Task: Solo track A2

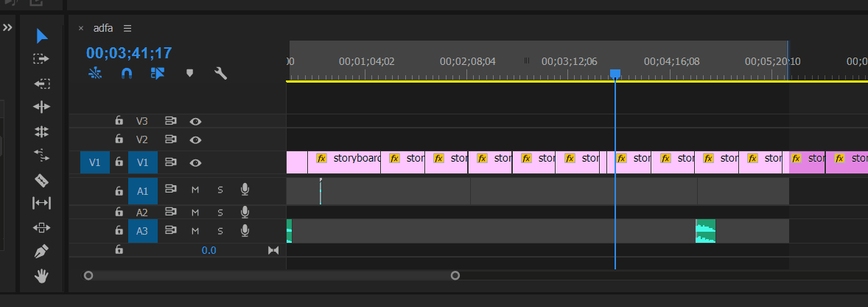Action: coord(220,213)
